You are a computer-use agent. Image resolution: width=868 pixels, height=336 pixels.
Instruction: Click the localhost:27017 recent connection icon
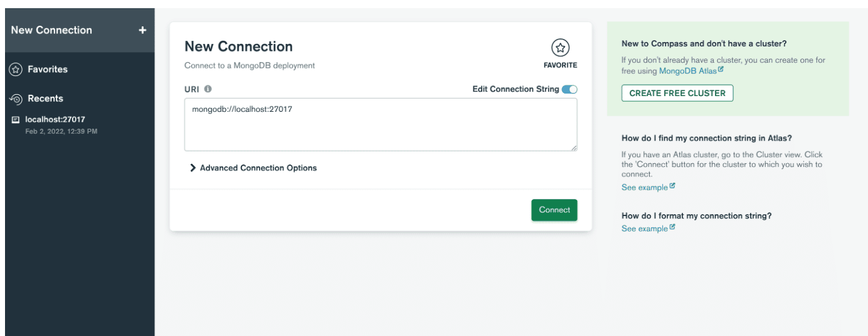[x=16, y=119]
